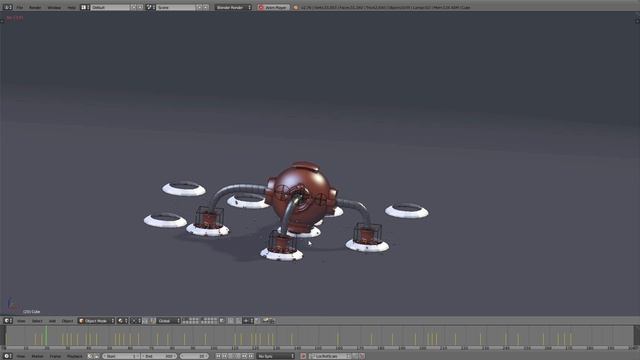Click the keyframe line near frame 150
Screen dimensions: 640x360
338,339
